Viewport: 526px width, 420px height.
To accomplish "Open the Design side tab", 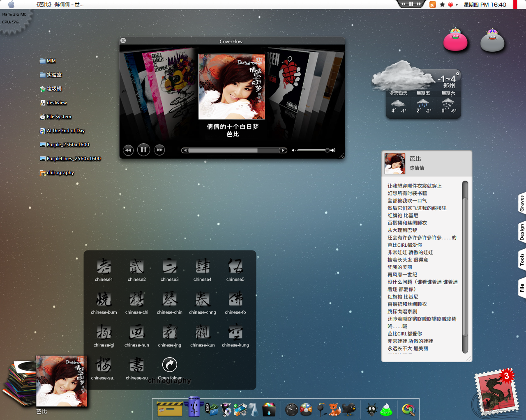I will pyautogui.click(x=521, y=232).
